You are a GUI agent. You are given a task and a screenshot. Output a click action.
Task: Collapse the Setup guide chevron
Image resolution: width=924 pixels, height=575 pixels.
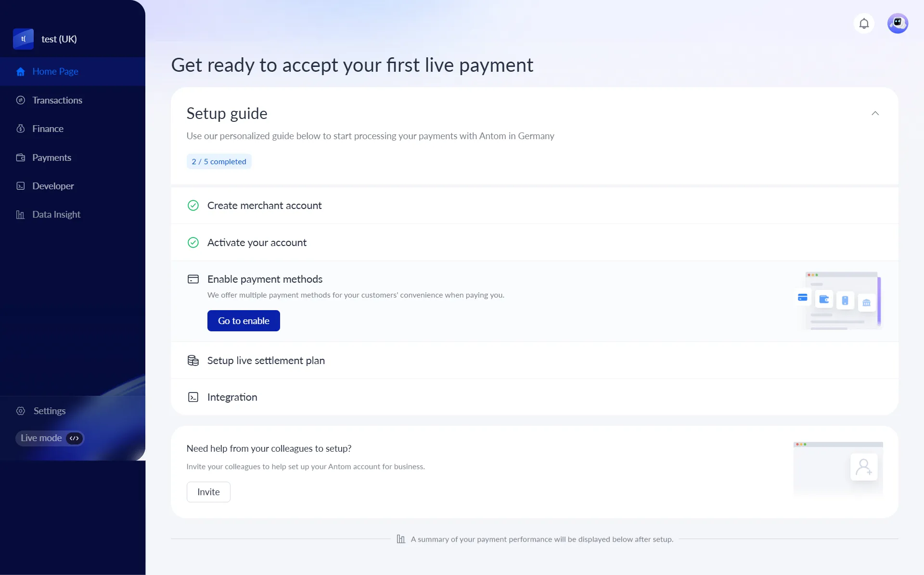pos(875,113)
